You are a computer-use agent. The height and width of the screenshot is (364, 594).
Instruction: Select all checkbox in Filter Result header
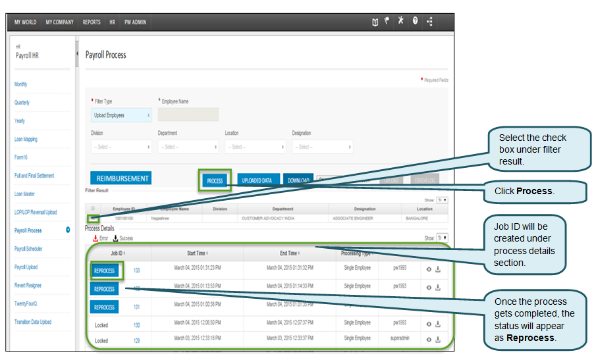[x=93, y=208]
